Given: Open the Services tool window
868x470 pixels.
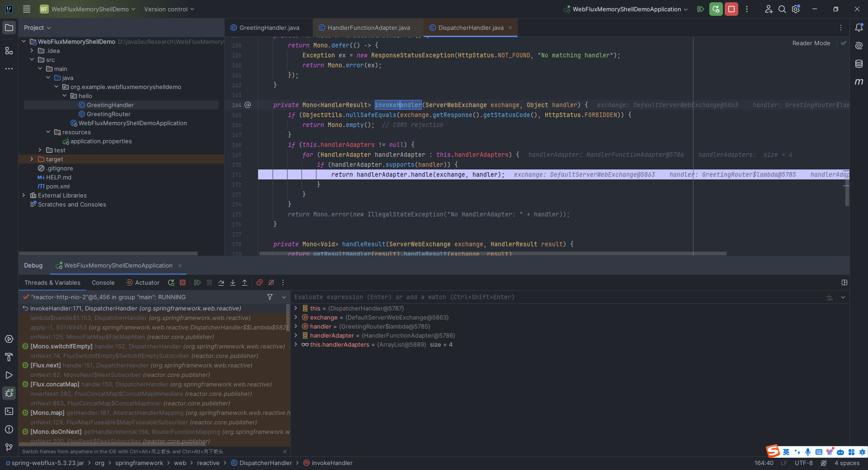Looking at the screenshot, I should 9,339.
